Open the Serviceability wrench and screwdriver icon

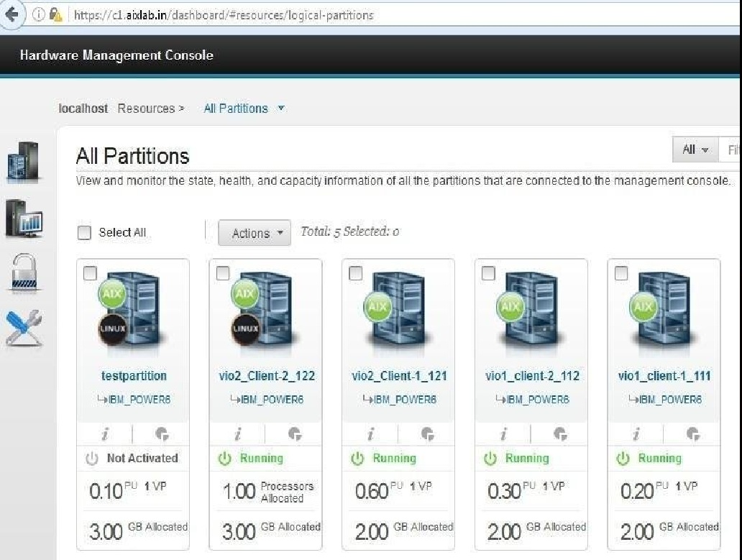tap(24, 328)
